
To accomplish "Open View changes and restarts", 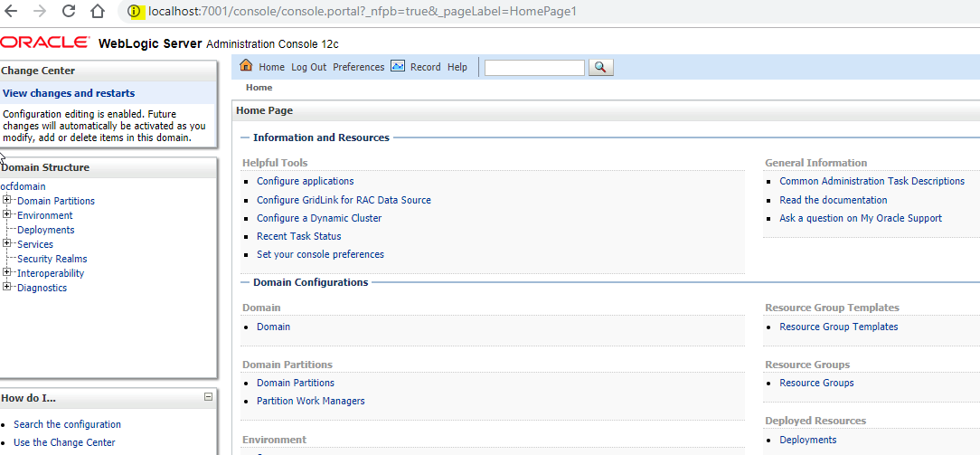I will [x=69, y=93].
